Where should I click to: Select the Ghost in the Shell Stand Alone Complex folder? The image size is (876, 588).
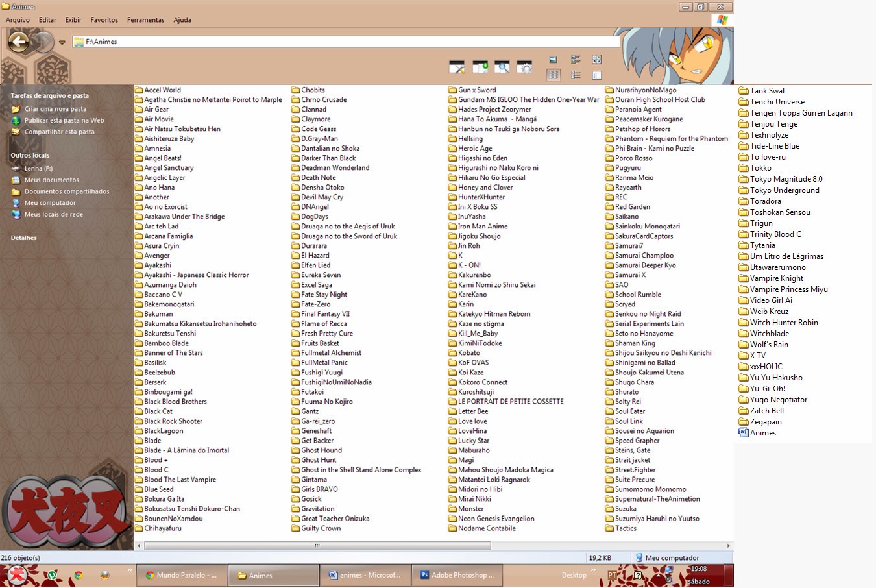tap(361, 470)
